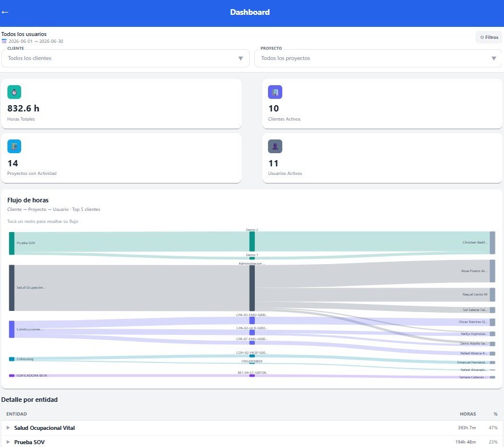This screenshot has height=447, width=504.
Task: Select the Demo 1 project node
Action: click(x=252, y=258)
